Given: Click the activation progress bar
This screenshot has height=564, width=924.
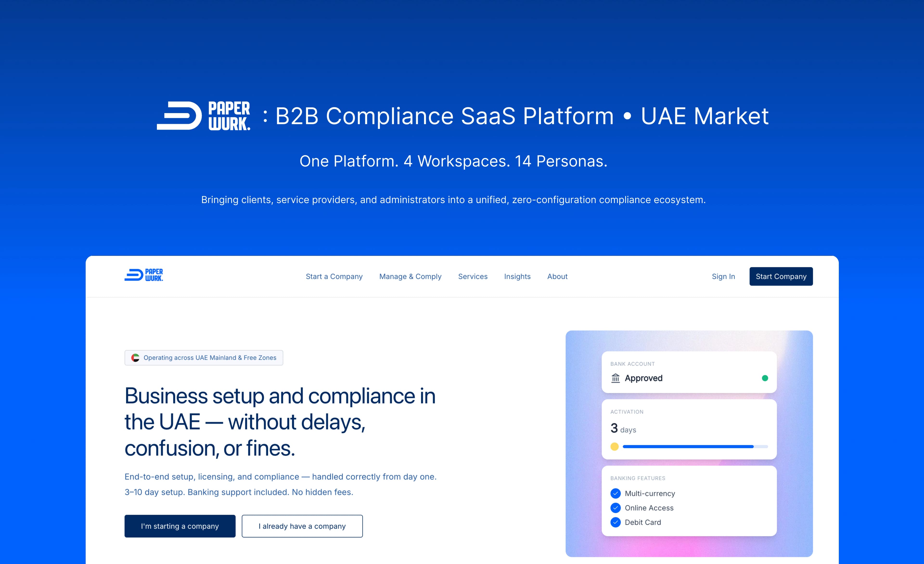Looking at the screenshot, I should (695, 447).
